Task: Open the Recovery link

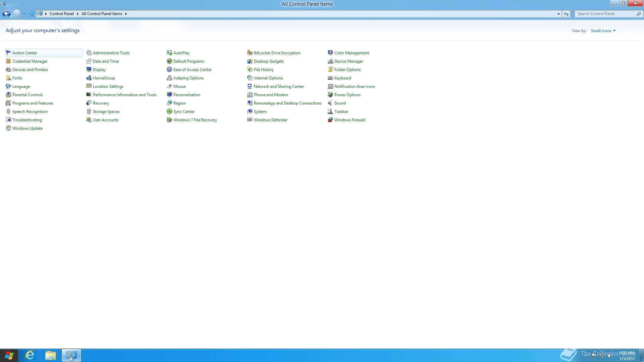Action: [x=101, y=103]
